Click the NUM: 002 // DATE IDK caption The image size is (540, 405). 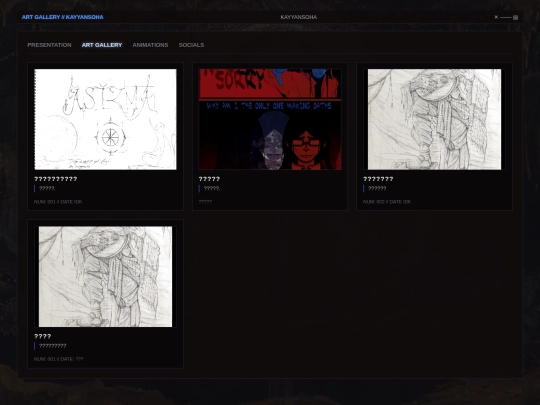[387, 202]
